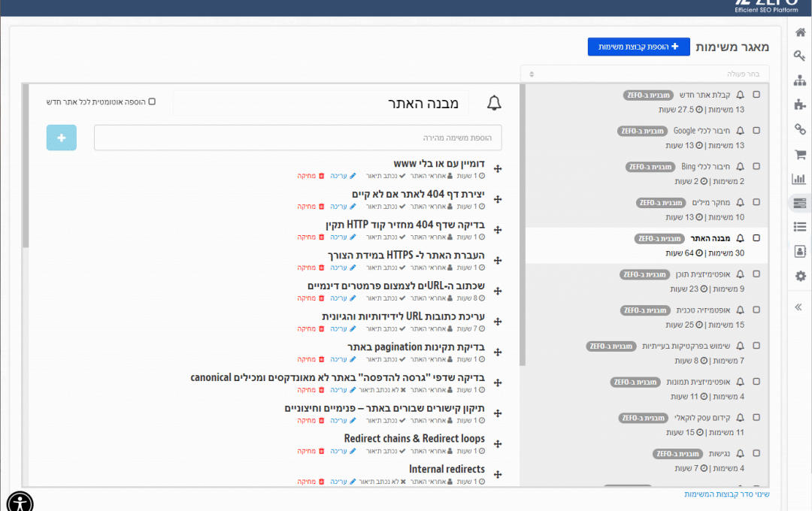
Task: Grab move handle of דומיין עם או בלי www
Action: click(x=498, y=169)
